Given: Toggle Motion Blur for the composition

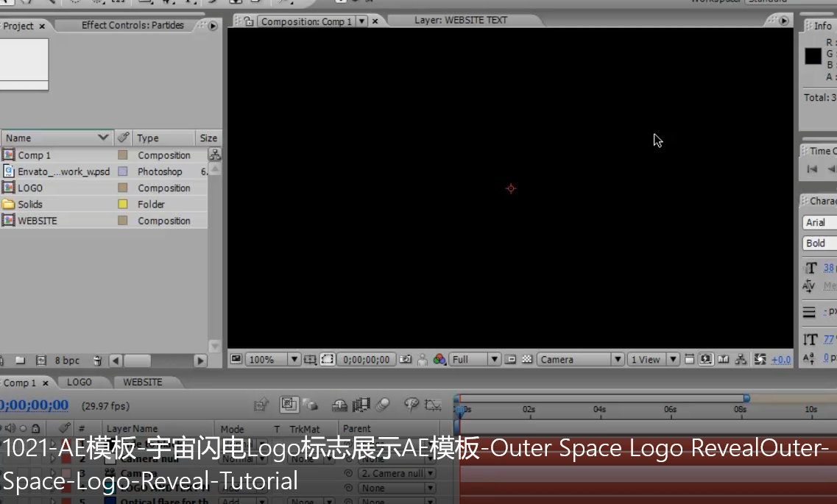Looking at the screenshot, I should click(383, 405).
